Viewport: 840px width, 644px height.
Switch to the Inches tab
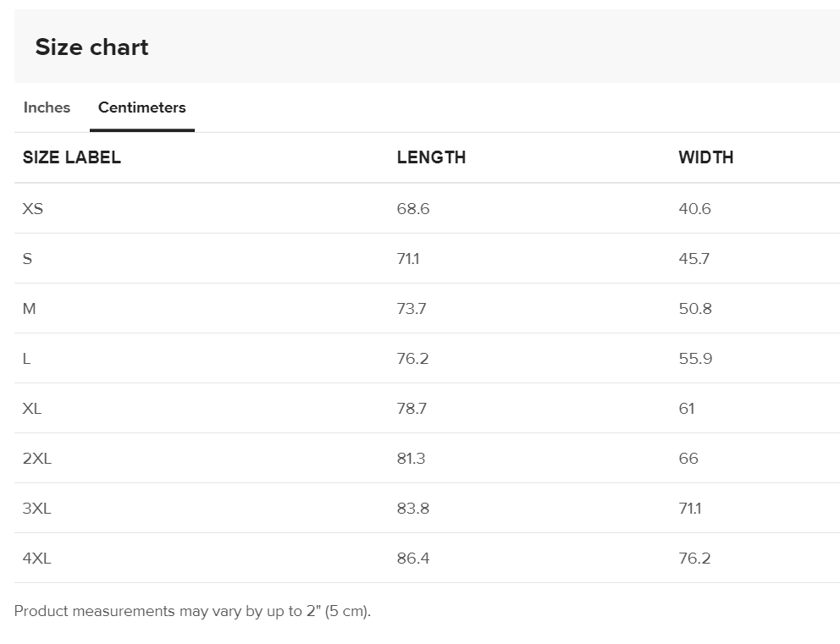point(47,107)
